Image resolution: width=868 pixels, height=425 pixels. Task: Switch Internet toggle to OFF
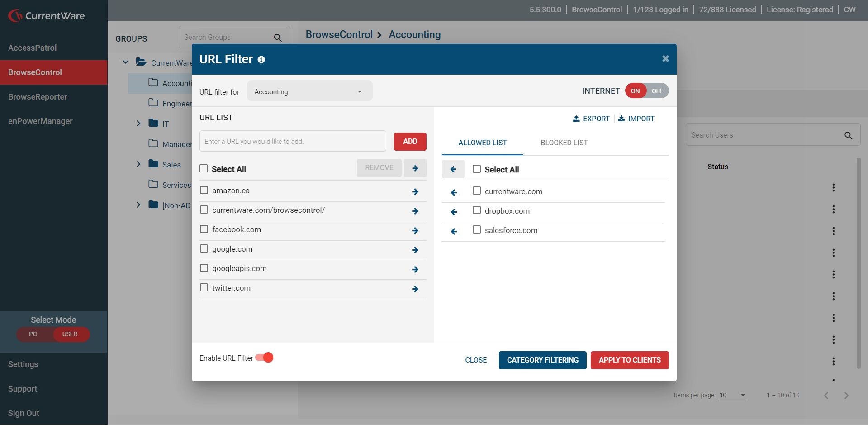point(657,91)
